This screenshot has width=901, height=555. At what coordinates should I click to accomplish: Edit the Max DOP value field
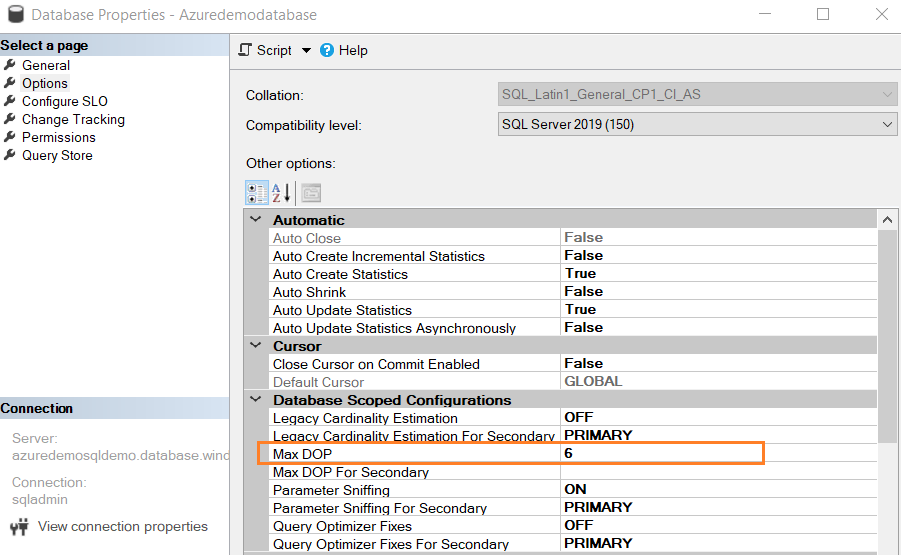660,454
